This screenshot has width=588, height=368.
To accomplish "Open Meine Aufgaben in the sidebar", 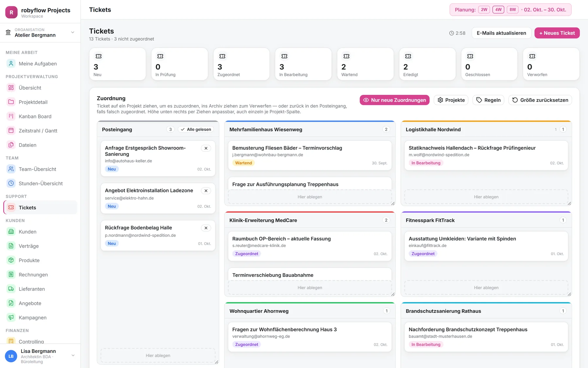I will pos(40,64).
